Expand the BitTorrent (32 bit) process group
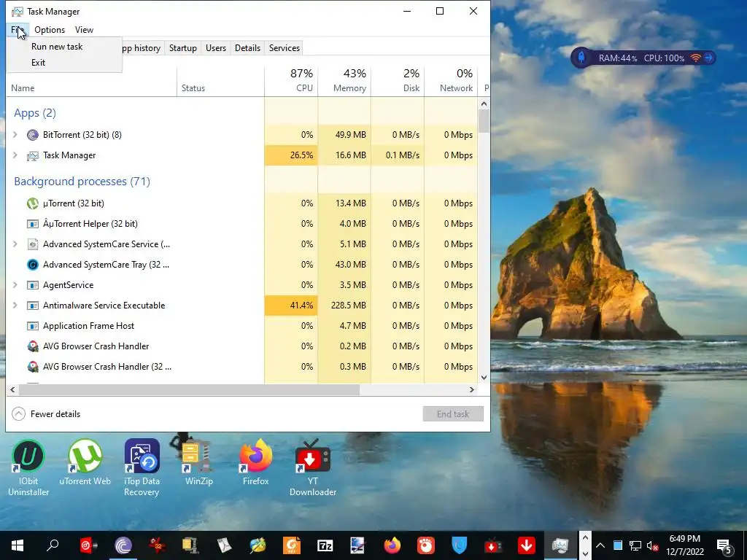The width and height of the screenshot is (747, 560). coord(15,135)
